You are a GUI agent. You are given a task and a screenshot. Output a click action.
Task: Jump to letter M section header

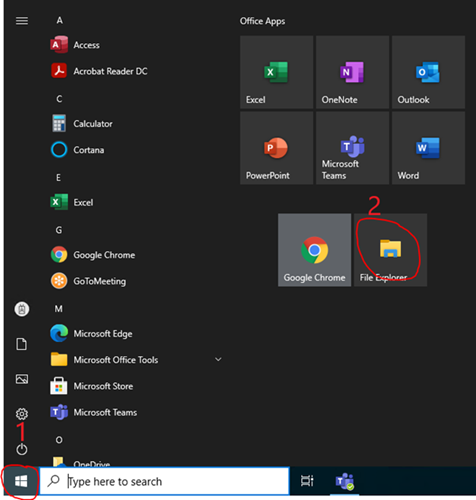pos(59,309)
